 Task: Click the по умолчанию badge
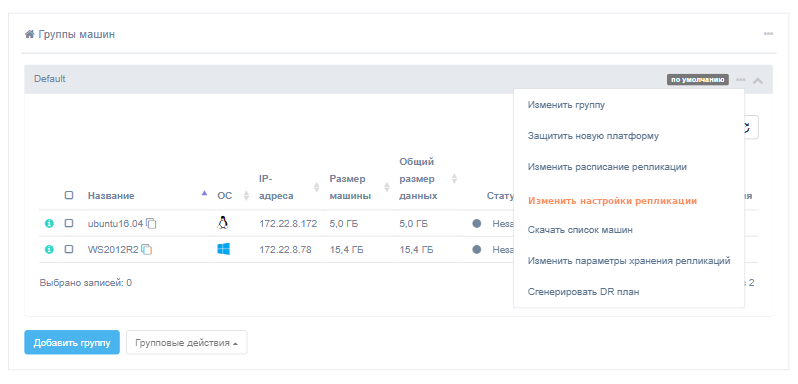click(x=698, y=80)
